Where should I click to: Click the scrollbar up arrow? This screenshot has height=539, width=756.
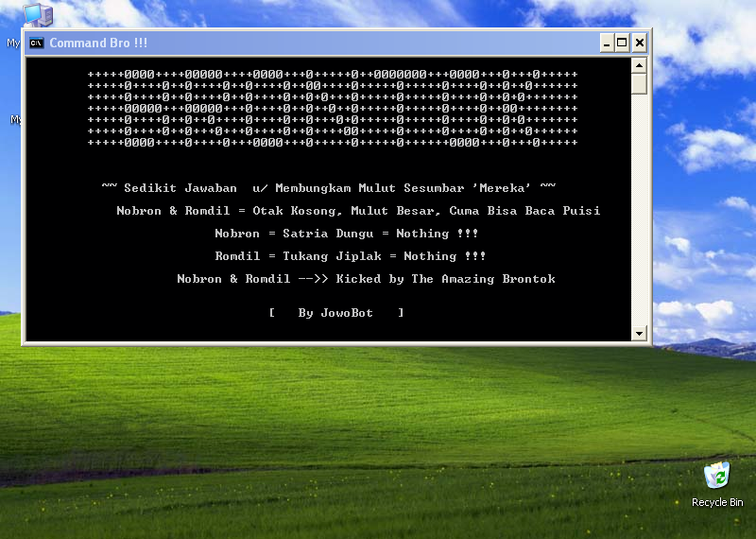639,65
